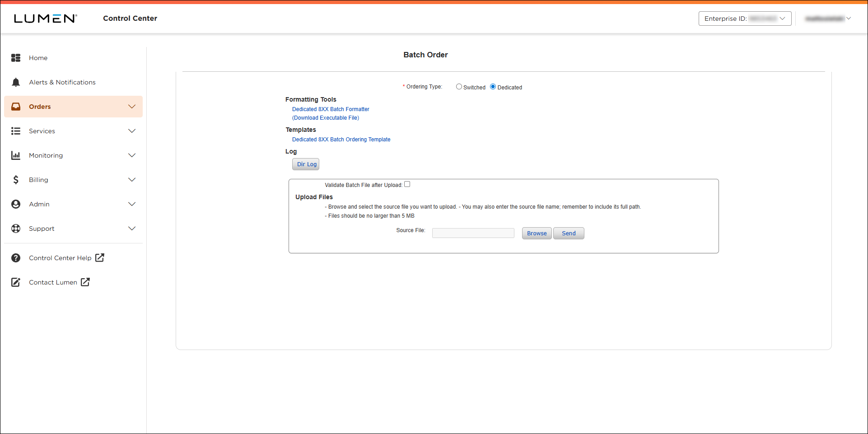Open Monitoring using the bar chart icon
Image resolution: width=868 pixels, height=434 pixels.
tap(16, 155)
